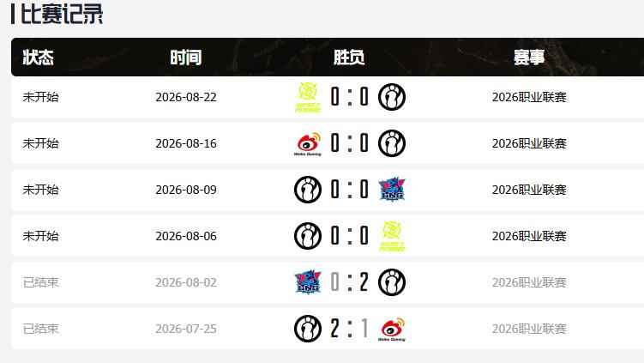Click NIP team logo in 2026-08-22 match

pyautogui.click(x=308, y=97)
